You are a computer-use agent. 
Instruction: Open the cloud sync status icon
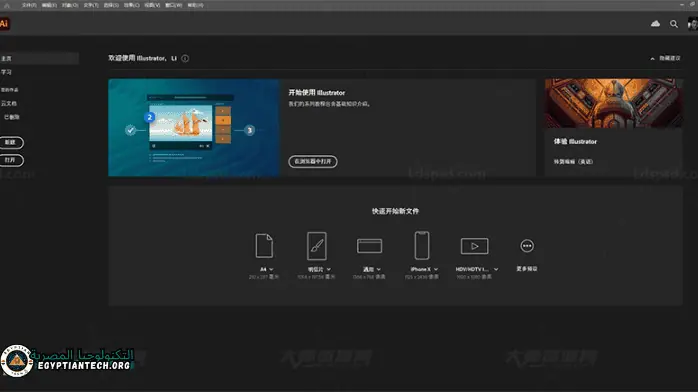click(x=655, y=24)
